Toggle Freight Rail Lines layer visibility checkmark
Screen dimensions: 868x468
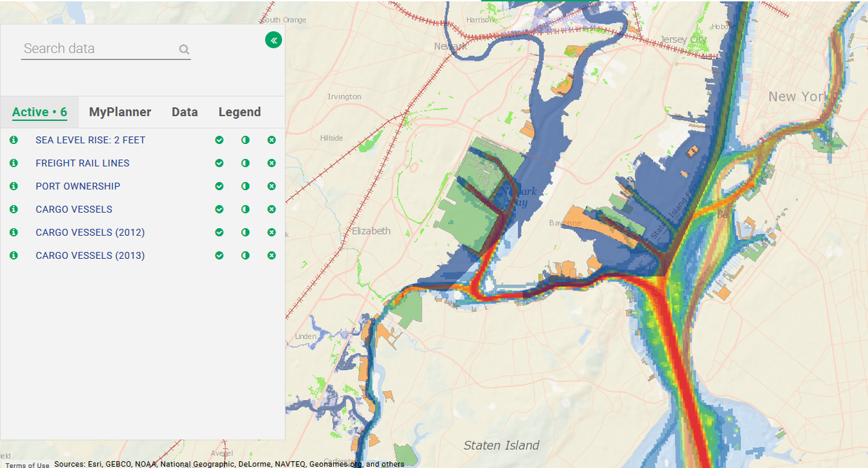(x=220, y=163)
